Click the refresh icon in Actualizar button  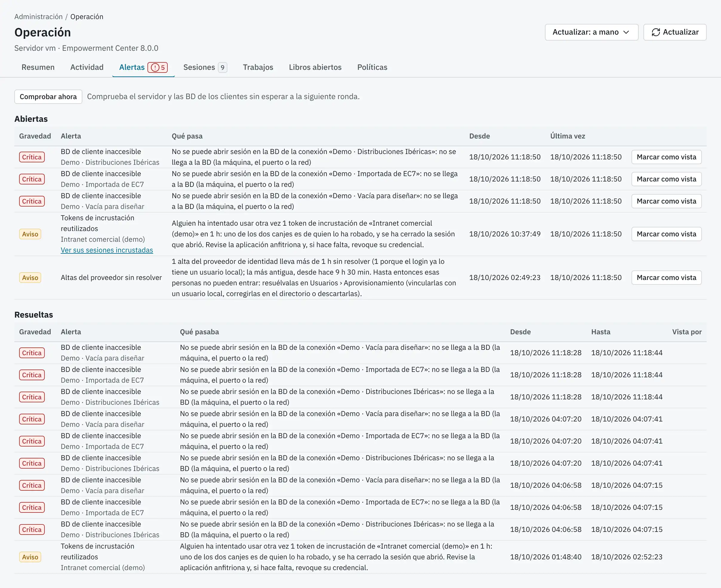click(x=656, y=32)
